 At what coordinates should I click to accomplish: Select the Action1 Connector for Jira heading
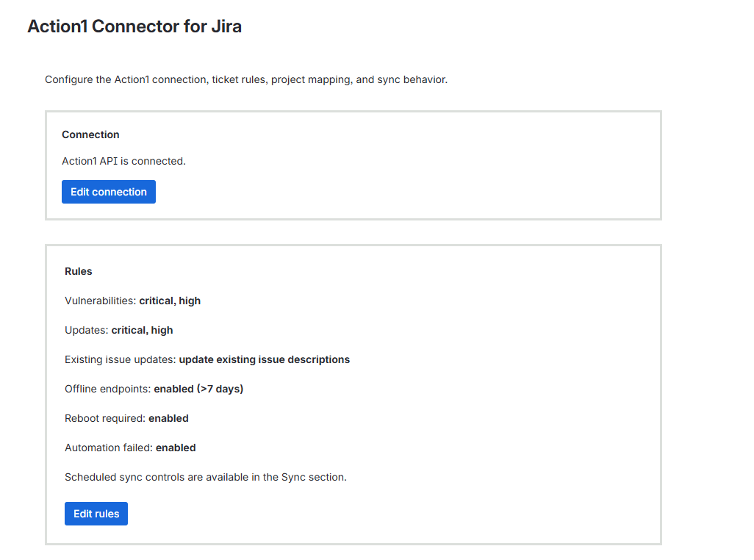click(134, 26)
